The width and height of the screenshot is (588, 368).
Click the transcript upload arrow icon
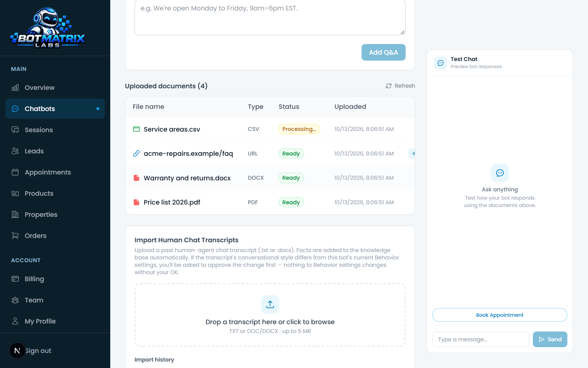coord(270,304)
